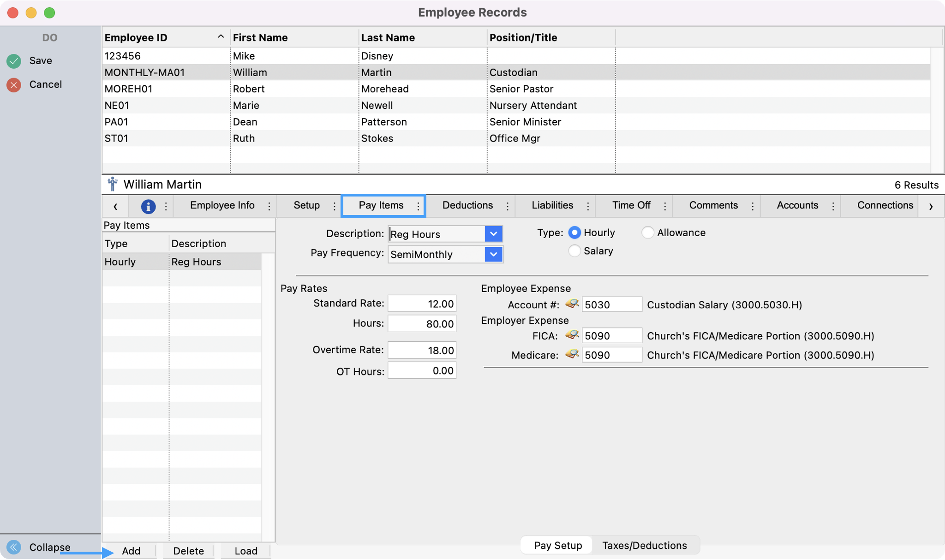Select the Allowance type radio button
This screenshot has width=945, height=560.
pos(647,232)
